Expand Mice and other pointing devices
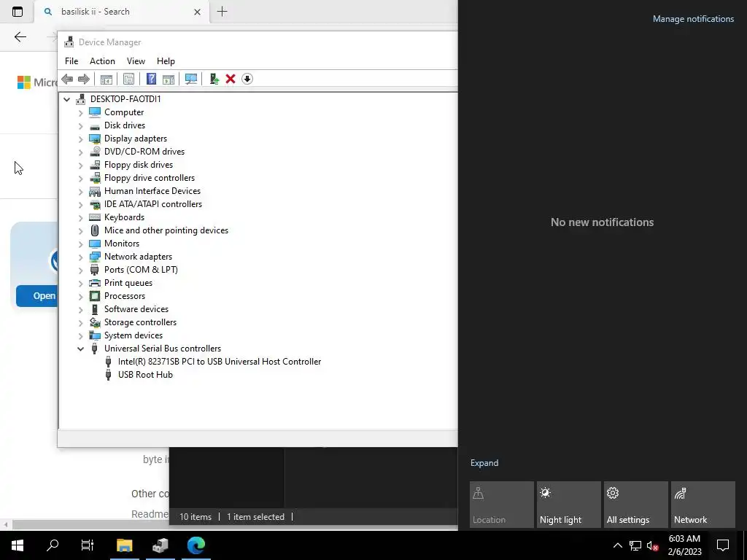The height and width of the screenshot is (560, 747). 80,231
